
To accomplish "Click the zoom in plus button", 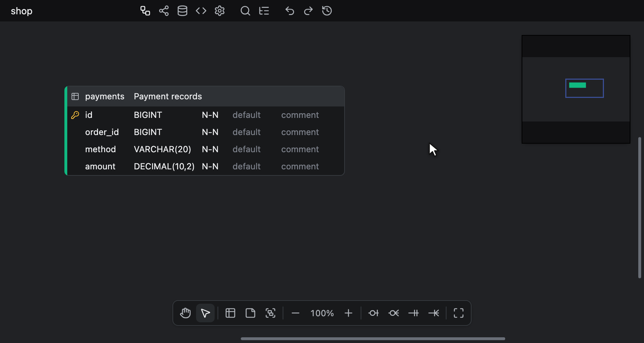I will pos(348,313).
